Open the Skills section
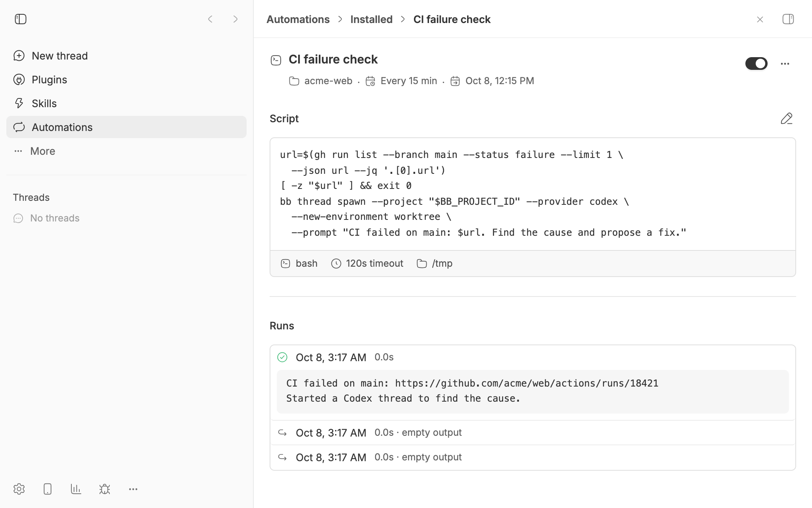The width and height of the screenshot is (812, 508). point(126,103)
